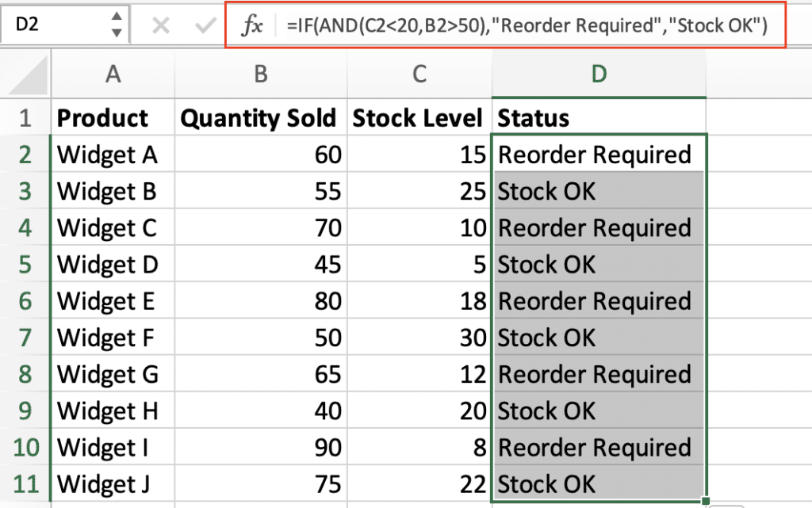Click the cancel (X) formula entry icon
Screen dimensions: 812x508
coord(160,25)
